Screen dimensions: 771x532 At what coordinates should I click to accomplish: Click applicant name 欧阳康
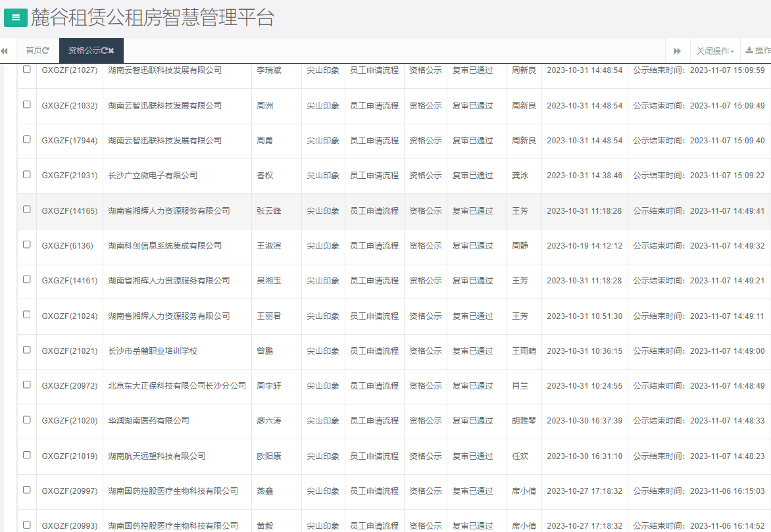pos(269,456)
